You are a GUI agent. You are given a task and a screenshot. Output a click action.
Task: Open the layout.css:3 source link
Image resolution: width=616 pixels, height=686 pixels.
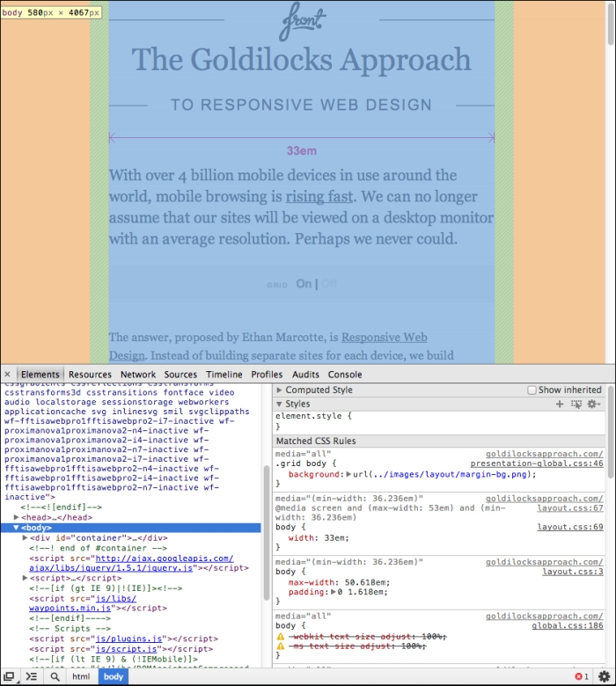(573, 572)
